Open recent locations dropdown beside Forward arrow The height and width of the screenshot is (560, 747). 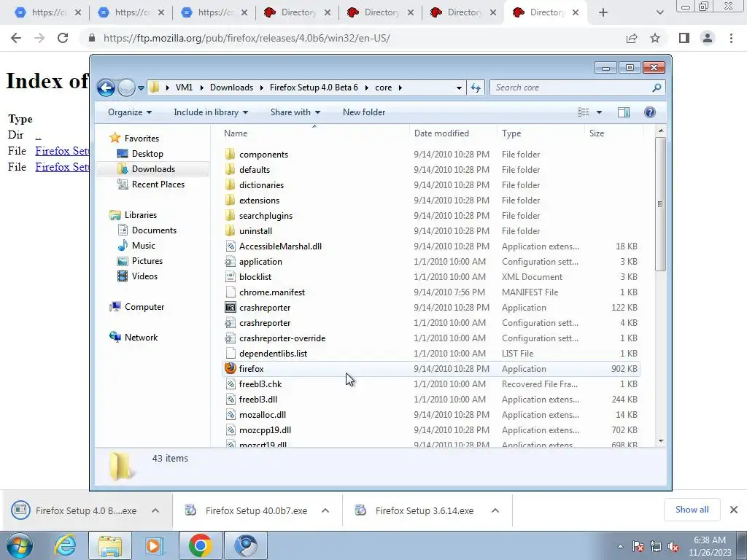pos(141,88)
